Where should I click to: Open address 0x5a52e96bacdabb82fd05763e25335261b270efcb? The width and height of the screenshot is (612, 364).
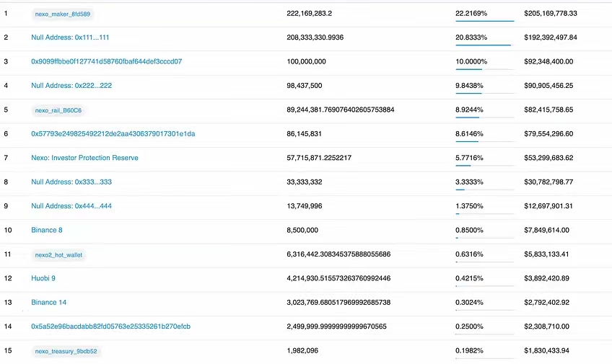tap(110, 327)
